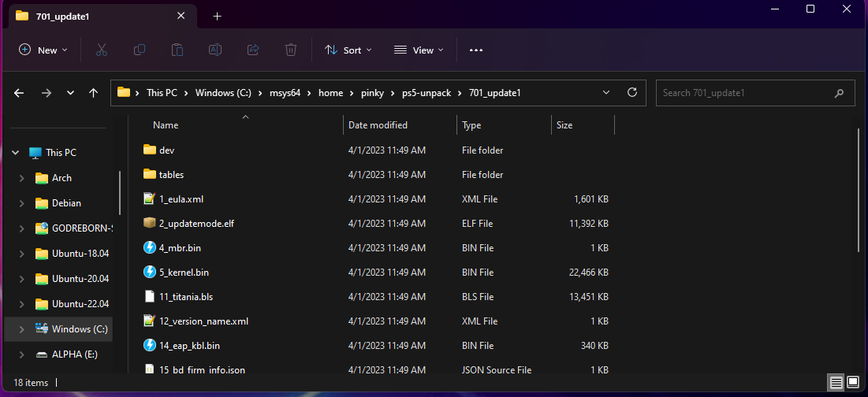The height and width of the screenshot is (397, 868).
Task: Click the address bar folder icon
Action: tap(124, 92)
